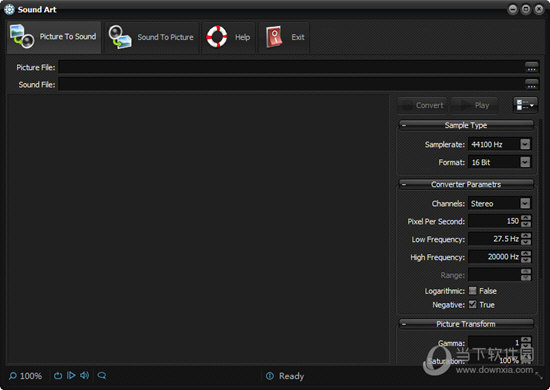Screen dimensions: 550x390
Task: Switch to the Sound To Picture tab
Action: [152, 37]
